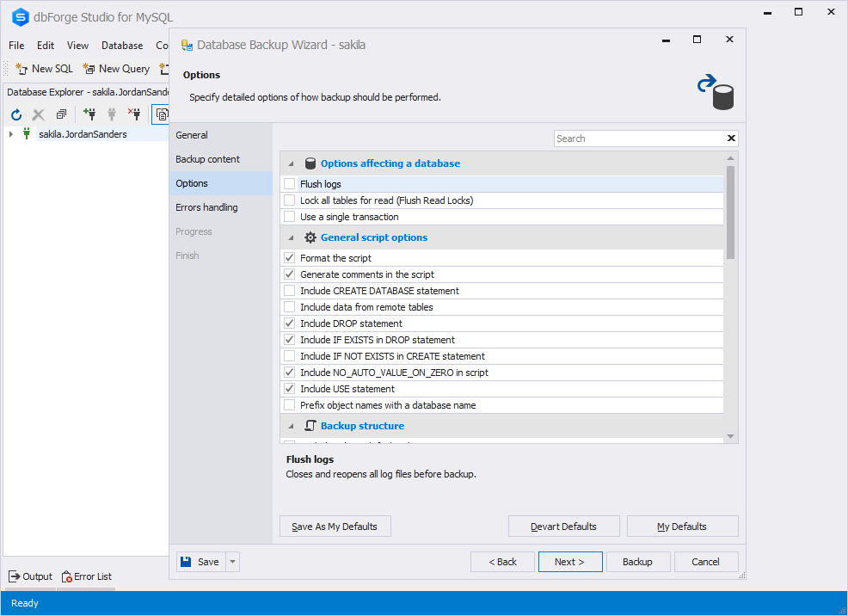848x616 pixels.
Task: Open the Error List panel
Action: click(87, 576)
